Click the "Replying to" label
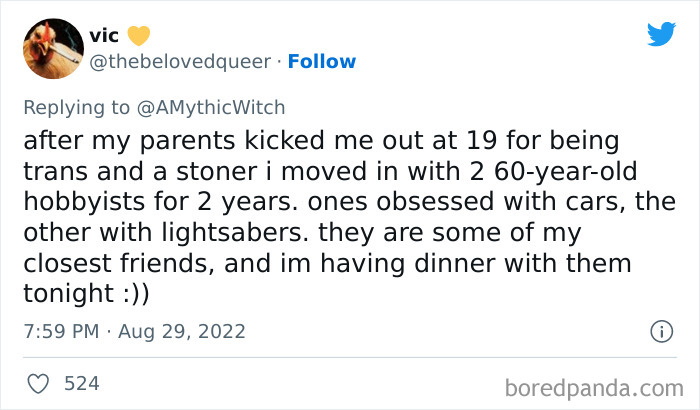 [80, 107]
